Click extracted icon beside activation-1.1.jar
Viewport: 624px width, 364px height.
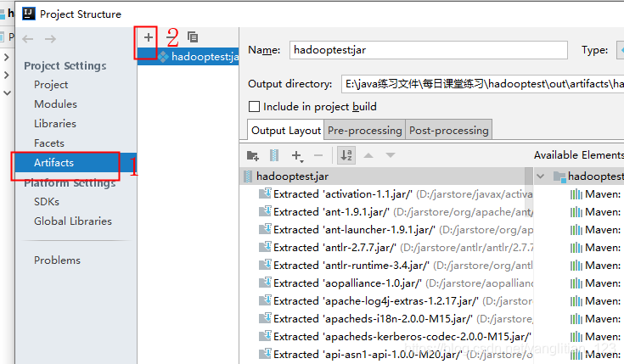pos(265,193)
